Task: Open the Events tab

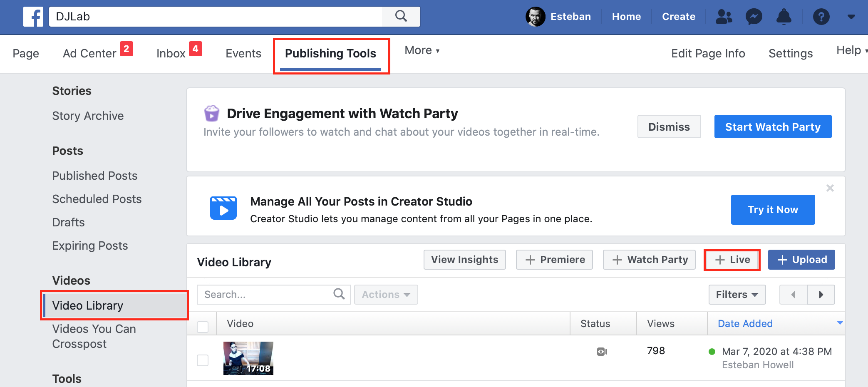Action: pyautogui.click(x=243, y=53)
